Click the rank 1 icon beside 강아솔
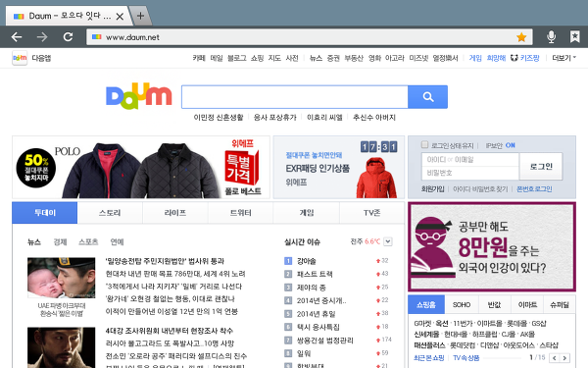 (288, 261)
